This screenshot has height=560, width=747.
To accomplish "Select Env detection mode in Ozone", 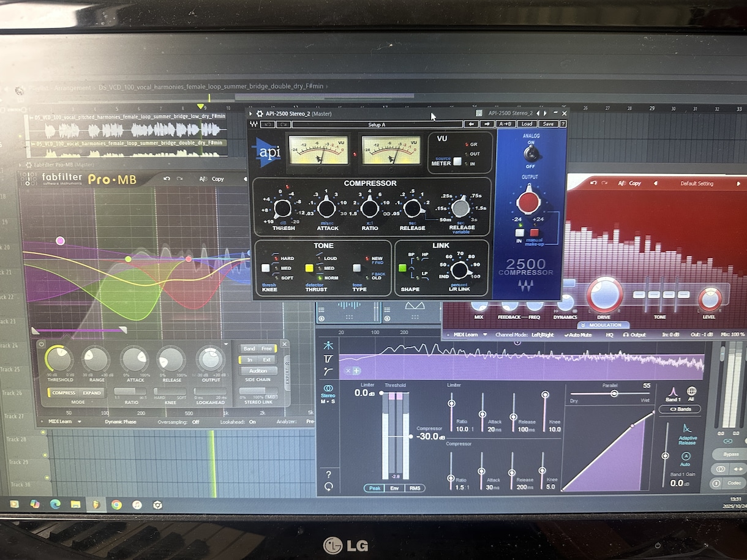I will pos(394,488).
